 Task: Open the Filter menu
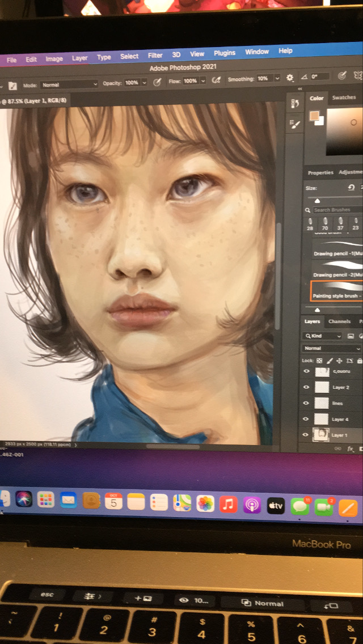[155, 56]
